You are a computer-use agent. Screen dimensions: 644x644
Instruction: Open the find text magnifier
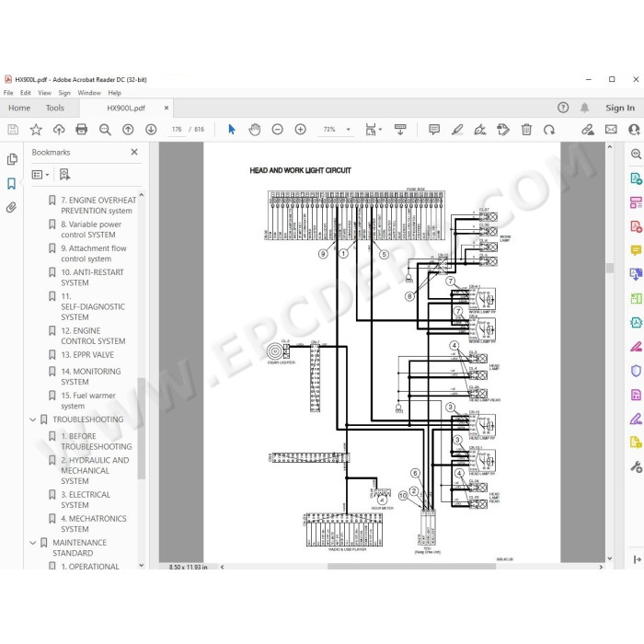(x=105, y=130)
